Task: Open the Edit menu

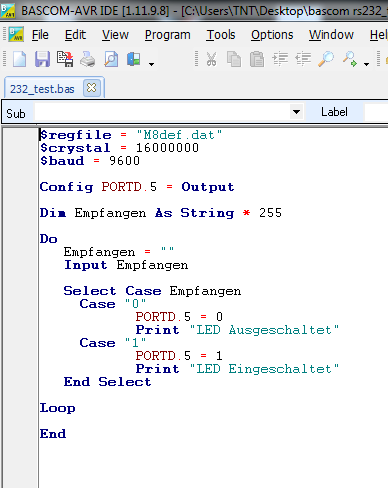Action: 75,35
